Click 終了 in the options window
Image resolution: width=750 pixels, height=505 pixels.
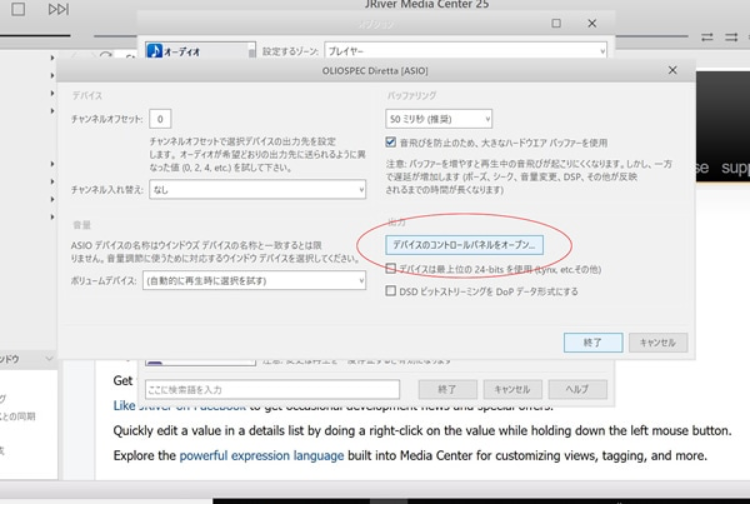(448, 389)
